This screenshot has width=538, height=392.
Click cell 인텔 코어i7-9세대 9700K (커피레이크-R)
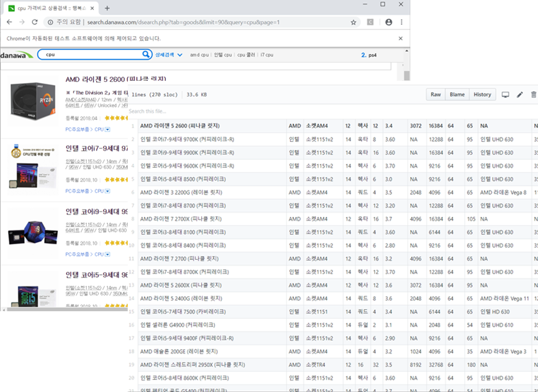[x=212, y=139]
